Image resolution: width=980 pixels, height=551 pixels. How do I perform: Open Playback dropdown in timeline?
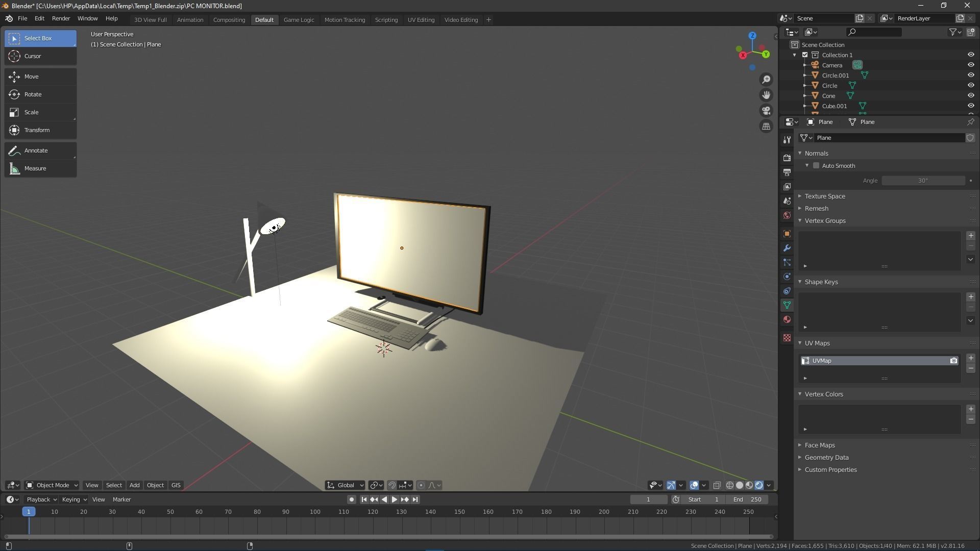(41, 499)
